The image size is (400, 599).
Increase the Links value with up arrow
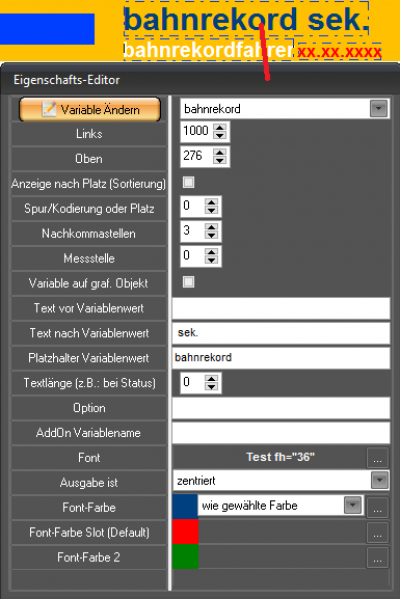pyautogui.click(x=220, y=127)
